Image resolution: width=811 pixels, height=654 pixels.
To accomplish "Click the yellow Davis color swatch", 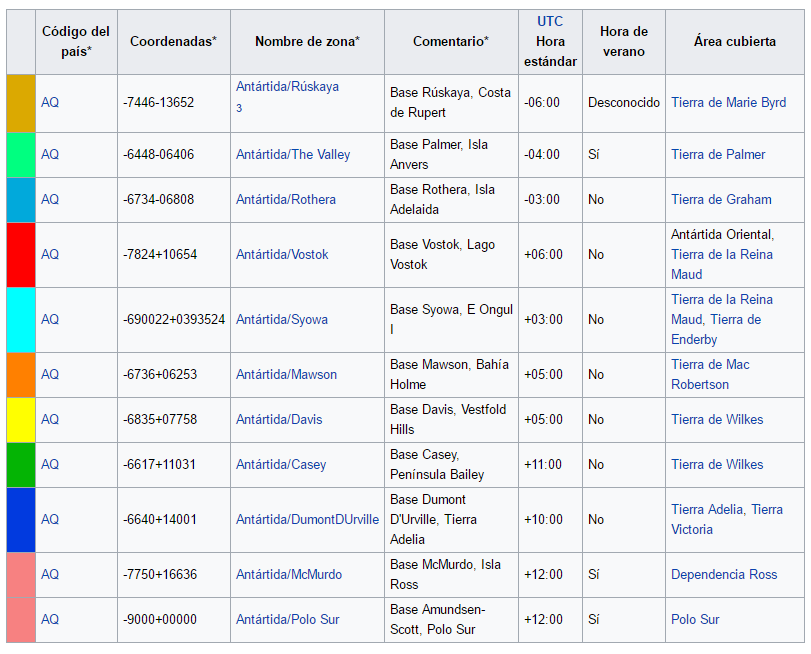I will click(x=21, y=419).
